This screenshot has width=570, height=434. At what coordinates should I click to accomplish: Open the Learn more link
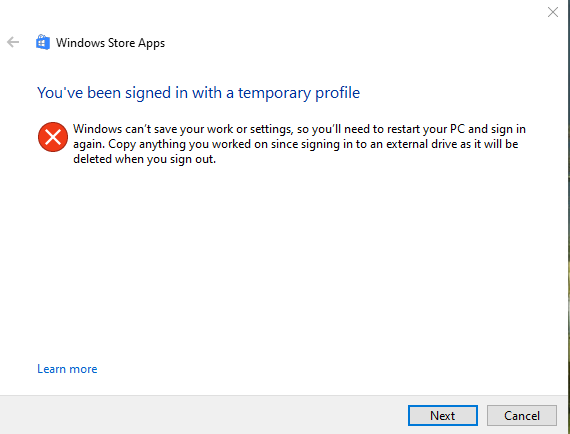coord(67,369)
